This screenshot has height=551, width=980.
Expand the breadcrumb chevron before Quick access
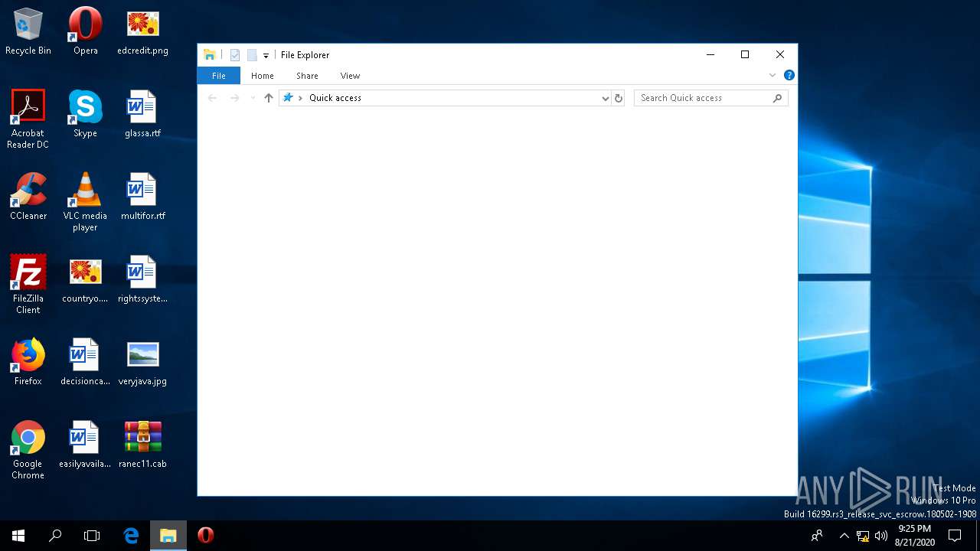[x=300, y=98]
